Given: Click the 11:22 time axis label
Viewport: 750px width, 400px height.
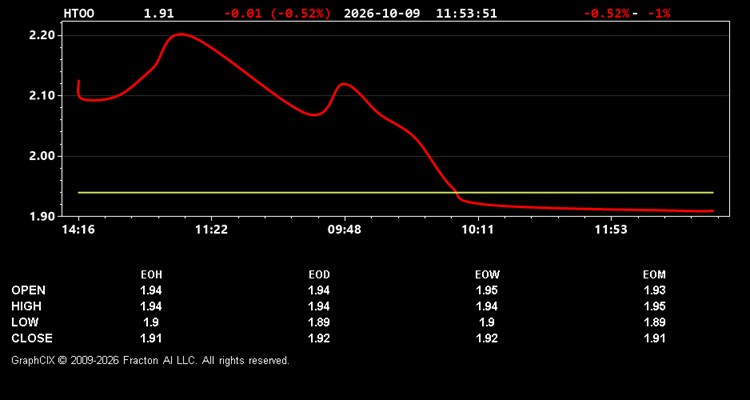Looking at the screenshot, I should click(211, 230).
